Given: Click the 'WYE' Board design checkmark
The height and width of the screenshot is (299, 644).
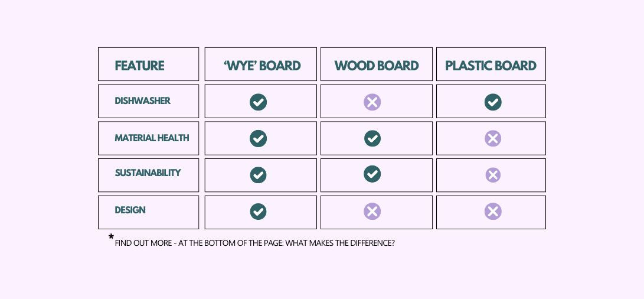Looking at the screenshot, I should click(x=258, y=212).
